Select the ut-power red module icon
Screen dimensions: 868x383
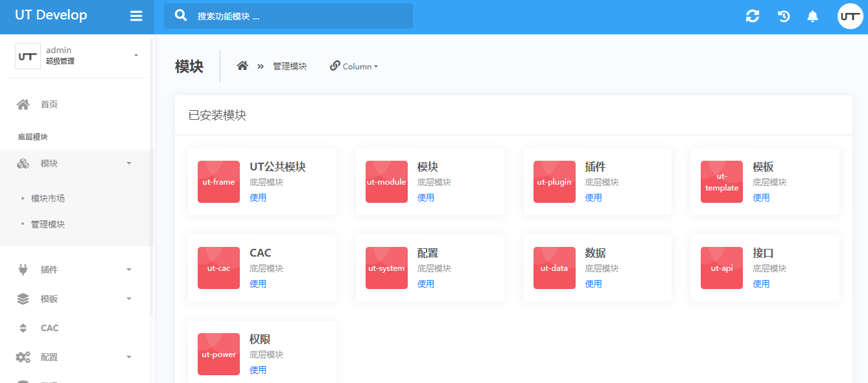tap(218, 354)
